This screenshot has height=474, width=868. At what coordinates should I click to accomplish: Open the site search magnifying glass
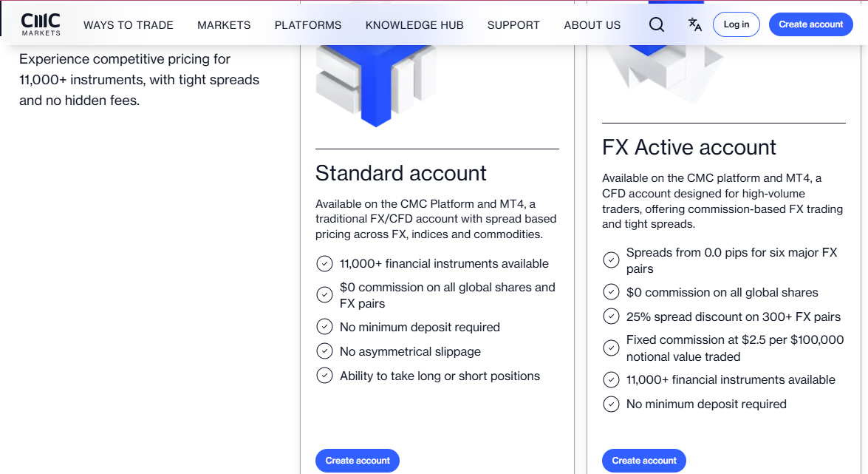[656, 24]
